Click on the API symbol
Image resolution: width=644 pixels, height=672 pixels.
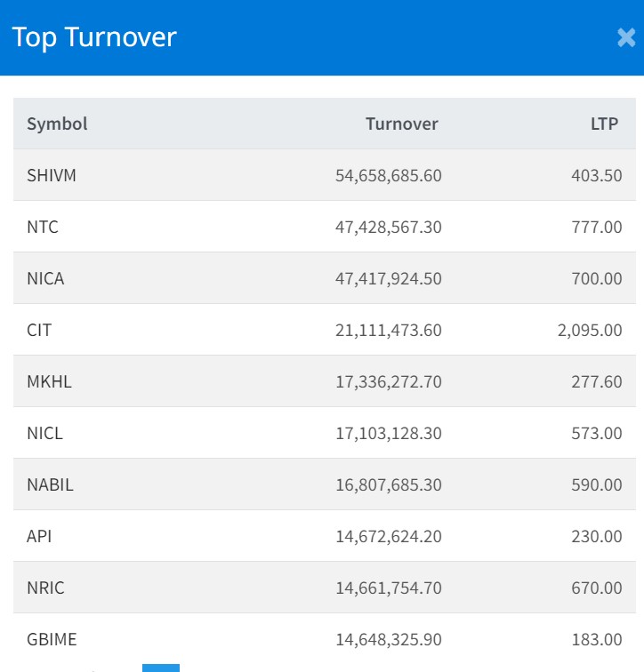(39, 536)
